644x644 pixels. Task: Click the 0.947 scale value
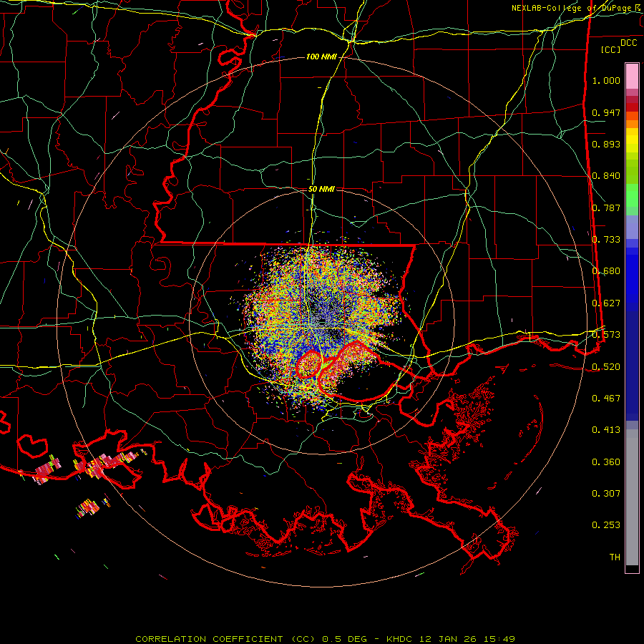606,112
